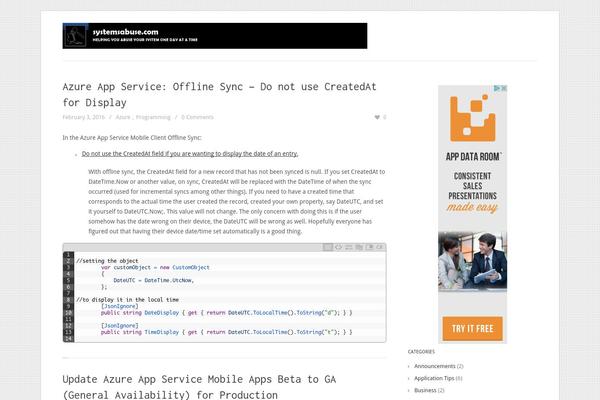Open the 'Update Azure App Service Mobile Apps Beta' post
Screen dimensions: 600x400
pyautogui.click(x=199, y=387)
